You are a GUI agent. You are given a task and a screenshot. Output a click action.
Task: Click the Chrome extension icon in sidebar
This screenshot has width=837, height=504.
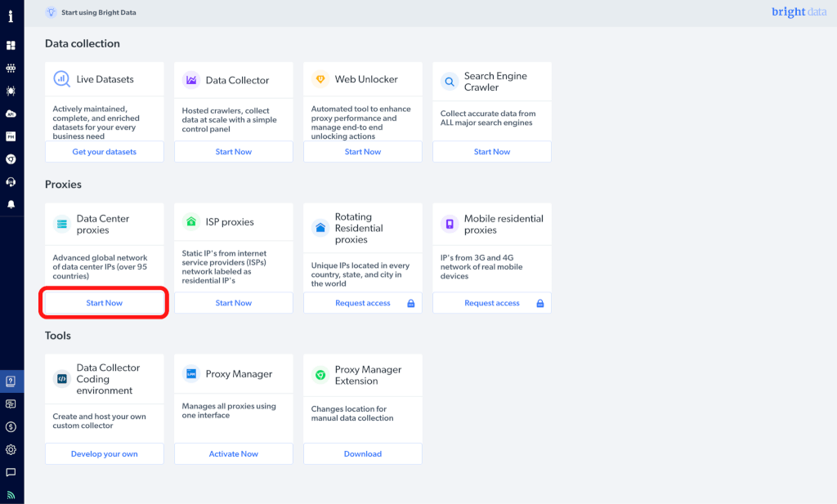11,159
